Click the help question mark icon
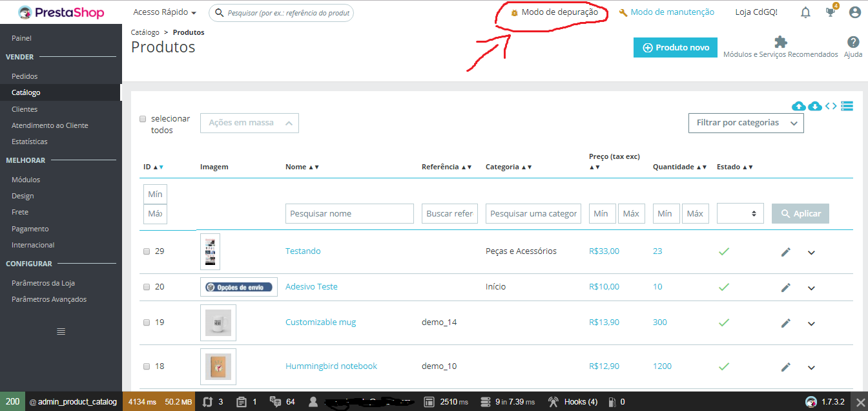Image resolution: width=868 pixels, height=411 pixels. 853,42
